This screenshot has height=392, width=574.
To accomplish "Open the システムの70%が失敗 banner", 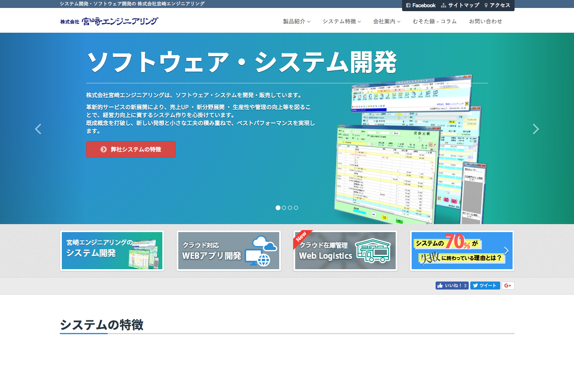I will [x=462, y=251].
